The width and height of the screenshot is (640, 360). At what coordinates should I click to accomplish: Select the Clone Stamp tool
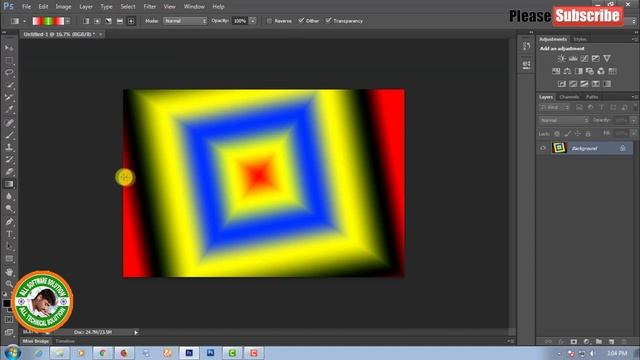[x=9, y=147]
